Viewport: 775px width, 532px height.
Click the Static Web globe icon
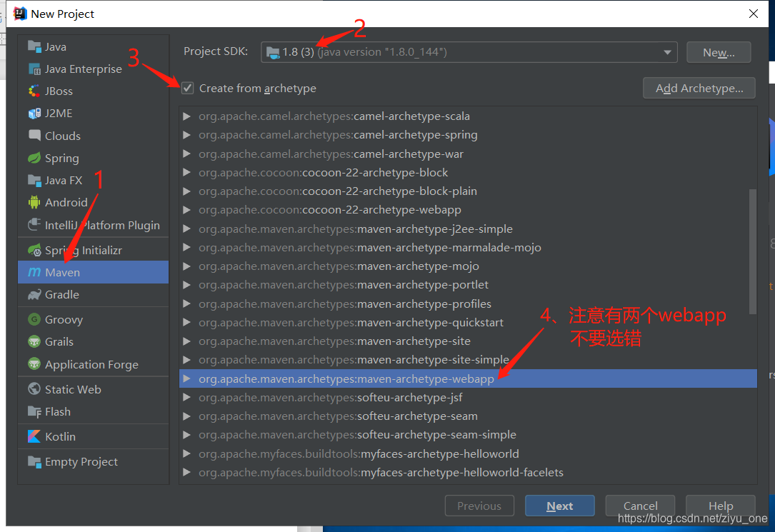34,389
